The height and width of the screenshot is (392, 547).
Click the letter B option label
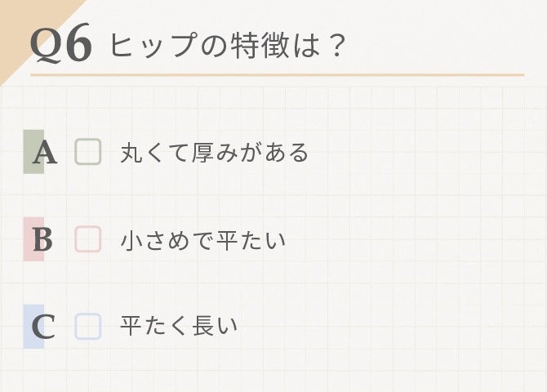[43, 240]
